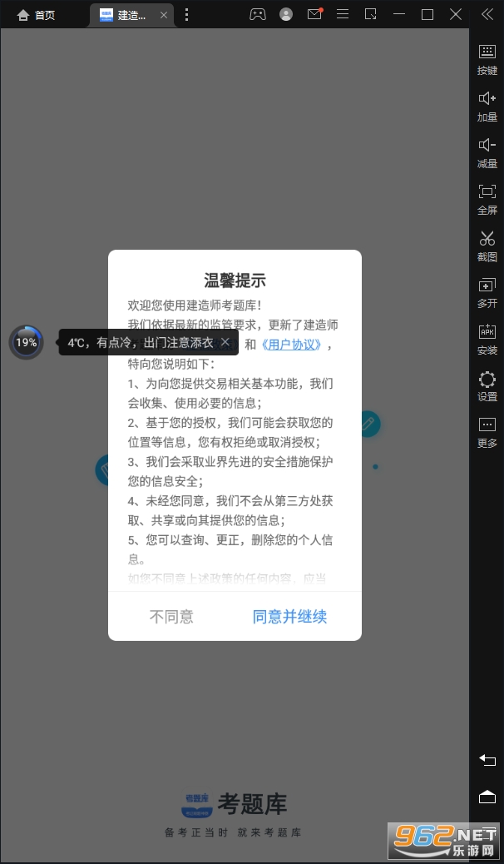Install an APK with 安装

(x=487, y=340)
